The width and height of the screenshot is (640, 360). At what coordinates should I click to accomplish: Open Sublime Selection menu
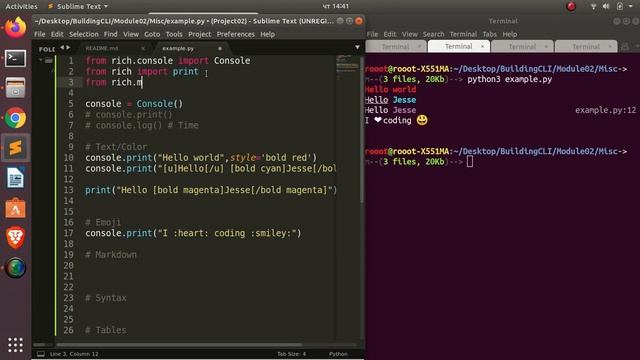[84, 34]
